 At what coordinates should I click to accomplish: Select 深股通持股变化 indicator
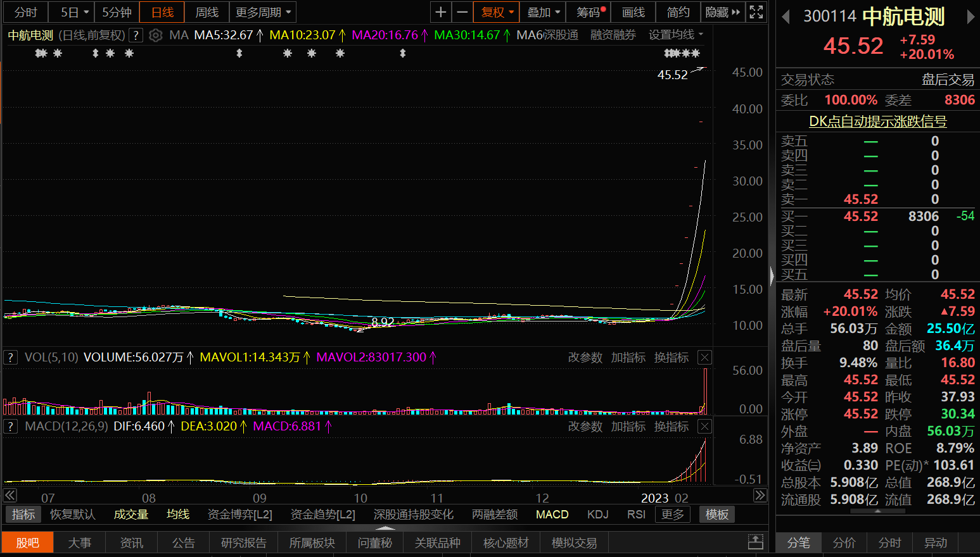[x=414, y=515]
